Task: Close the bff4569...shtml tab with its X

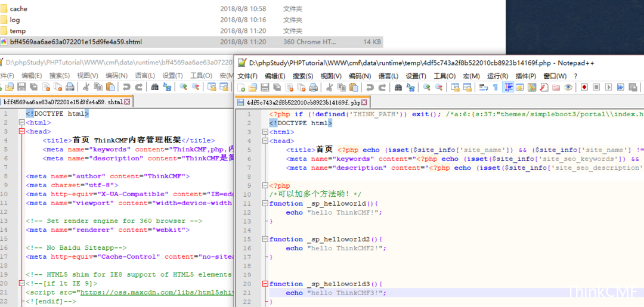Action: (127, 102)
